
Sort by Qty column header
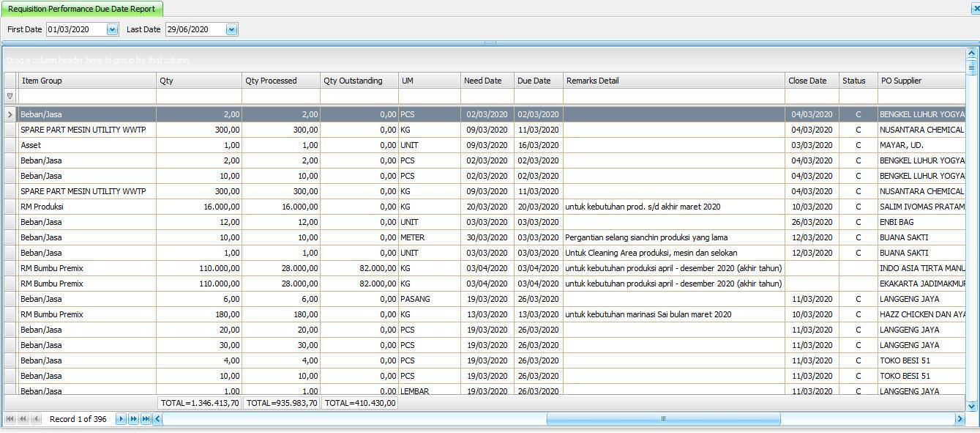click(199, 81)
